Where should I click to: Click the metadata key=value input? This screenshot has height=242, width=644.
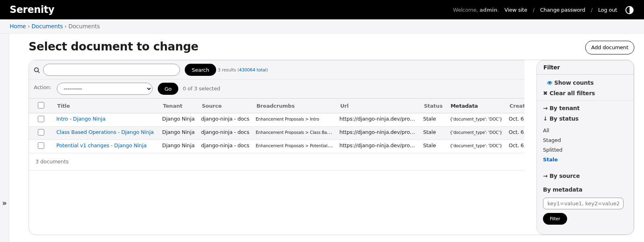point(583,204)
